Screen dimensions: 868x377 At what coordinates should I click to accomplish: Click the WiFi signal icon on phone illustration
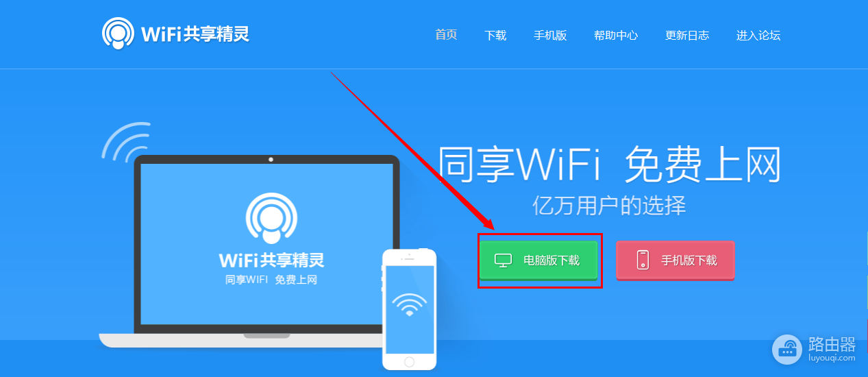point(410,304)
